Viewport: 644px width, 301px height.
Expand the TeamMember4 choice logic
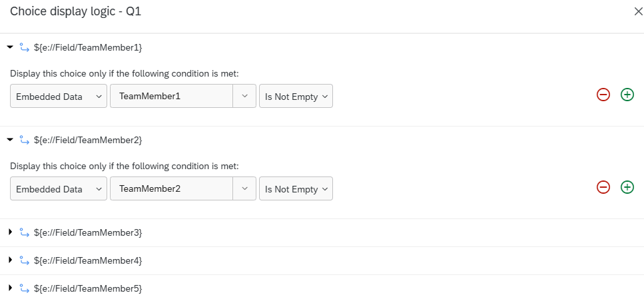click(x=10, y=260)
